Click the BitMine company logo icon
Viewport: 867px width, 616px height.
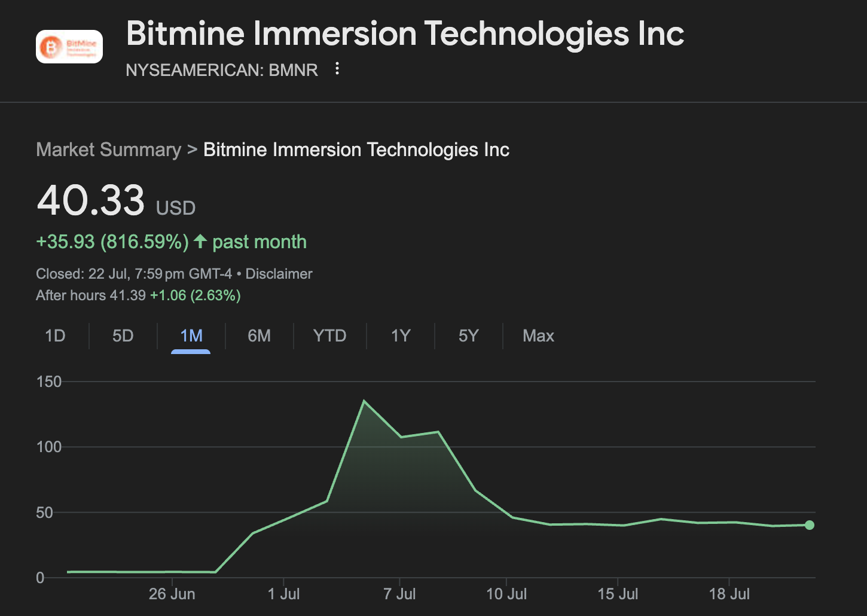pyautogui.click(x=69, y=47)
